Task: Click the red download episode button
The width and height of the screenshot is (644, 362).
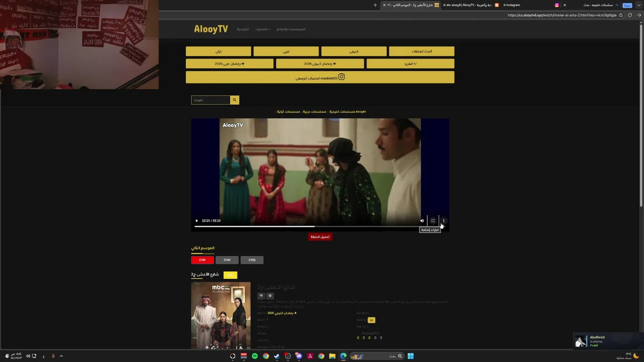Action: (320, 237)
